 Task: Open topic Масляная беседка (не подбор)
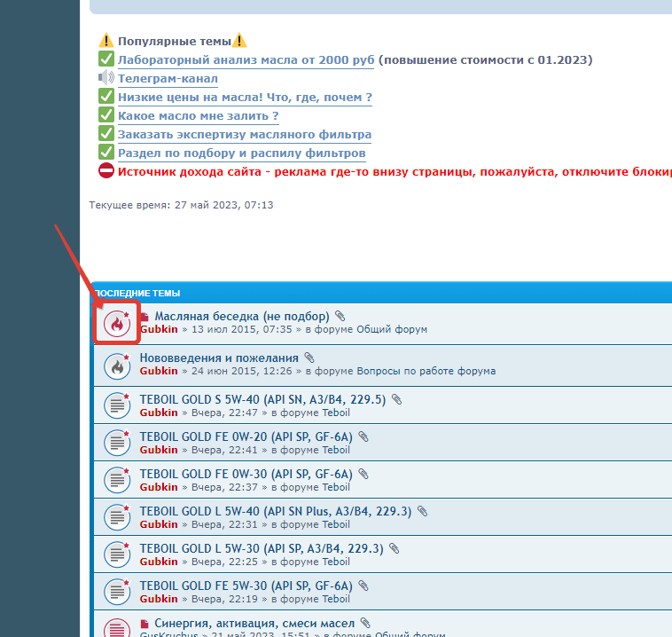(242, 317)
